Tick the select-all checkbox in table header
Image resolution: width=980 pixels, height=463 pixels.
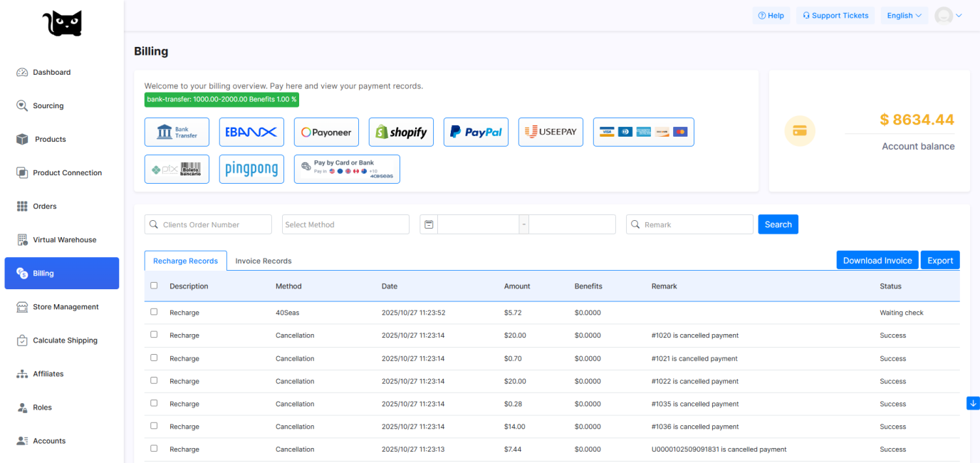[x=154, y=286]
